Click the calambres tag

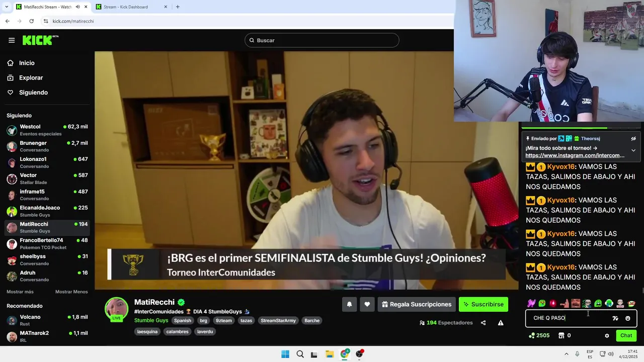coord(177,332)
